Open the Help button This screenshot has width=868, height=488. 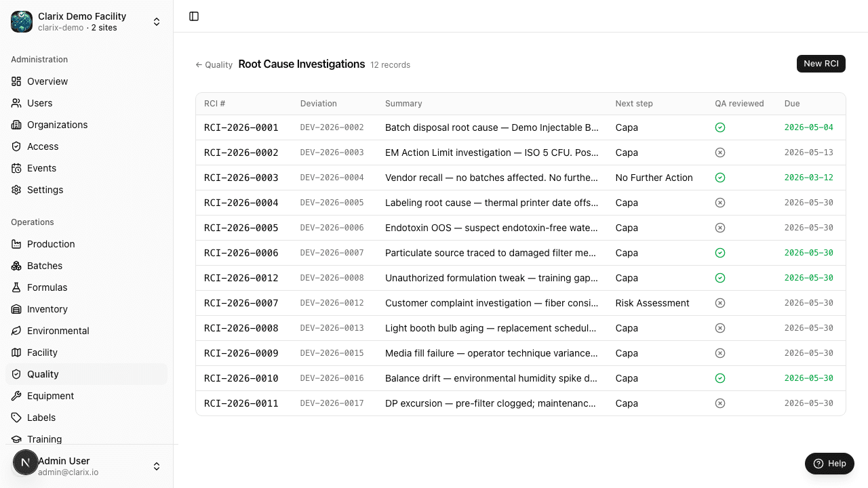[x=829, y=464]
